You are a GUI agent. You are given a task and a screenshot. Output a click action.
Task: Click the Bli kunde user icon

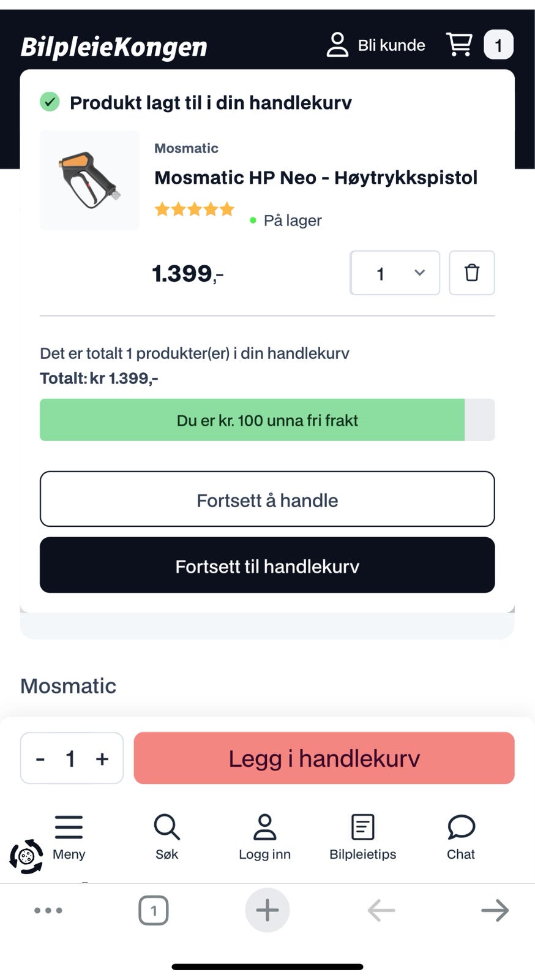point(337,45)
